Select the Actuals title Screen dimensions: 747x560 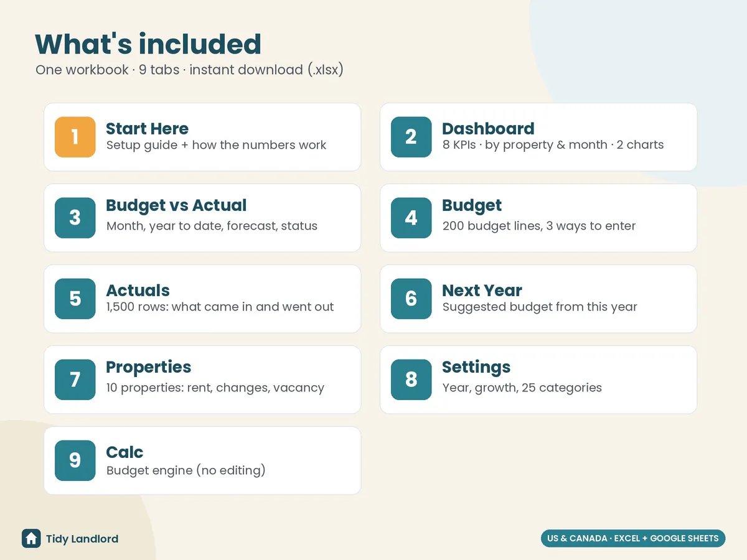[138, 291]
